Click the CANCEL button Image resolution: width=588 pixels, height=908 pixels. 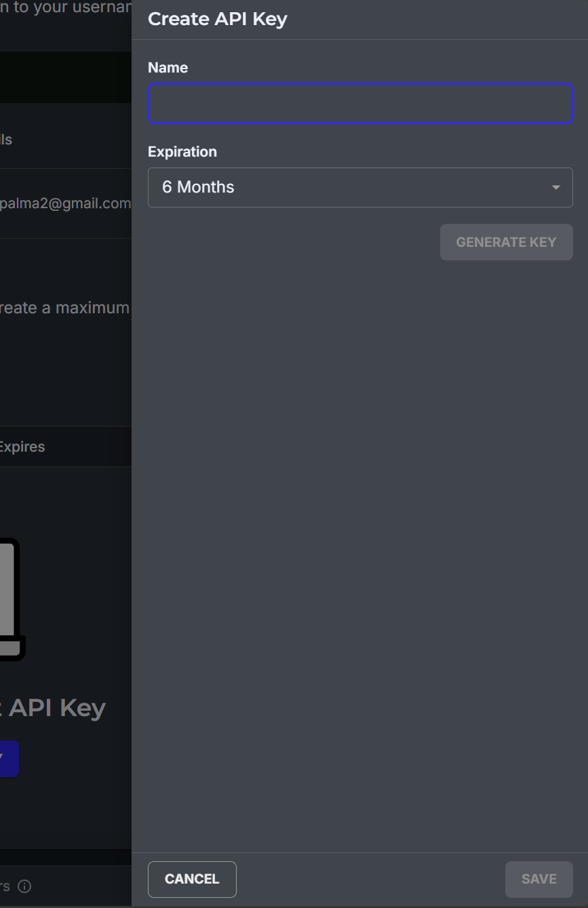coord(192,879)
